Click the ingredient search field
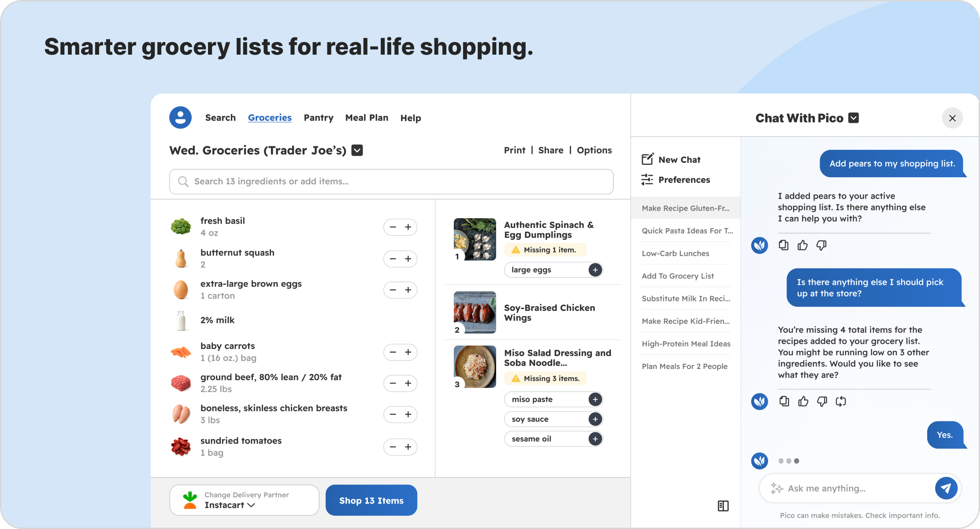 point(391,182)
